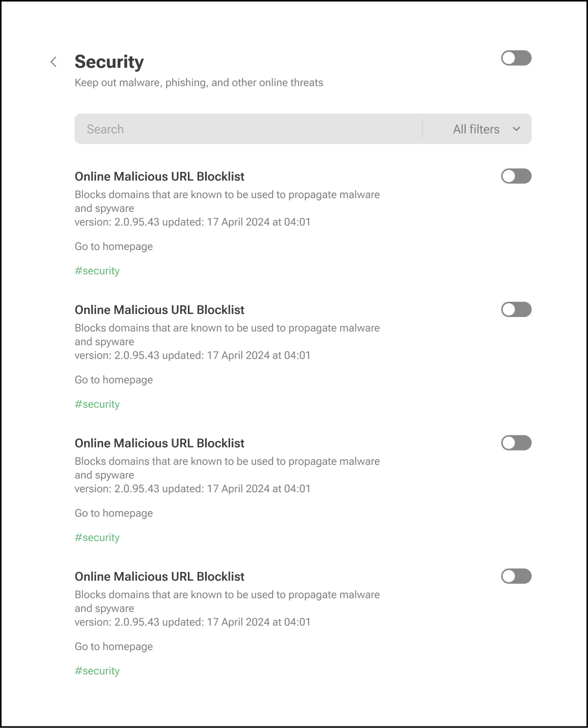The width and height of the screenshot is (588, 728).
Task: Click #security tag beneath the last blocklist
Action: 97,671
